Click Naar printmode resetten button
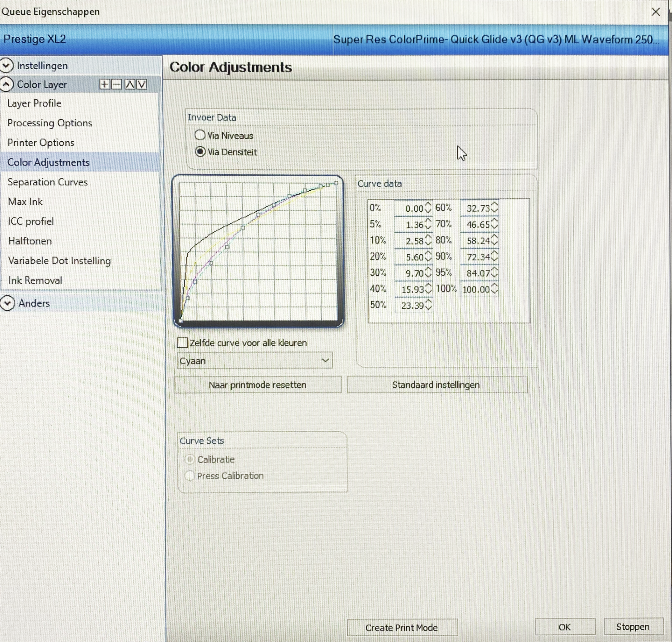 pos(257,385)
